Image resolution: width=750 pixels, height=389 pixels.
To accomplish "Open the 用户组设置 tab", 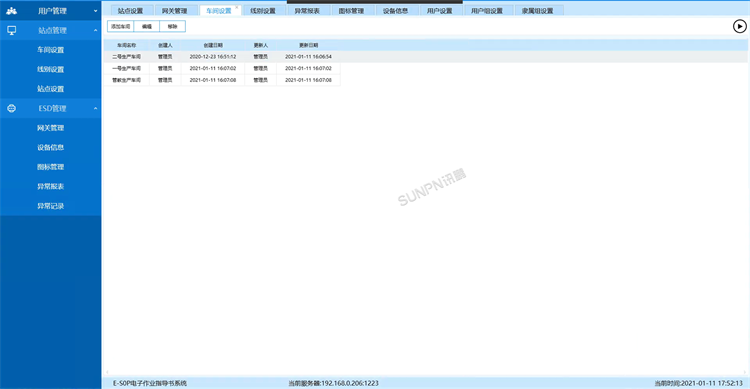I will [x=487, y=11].
